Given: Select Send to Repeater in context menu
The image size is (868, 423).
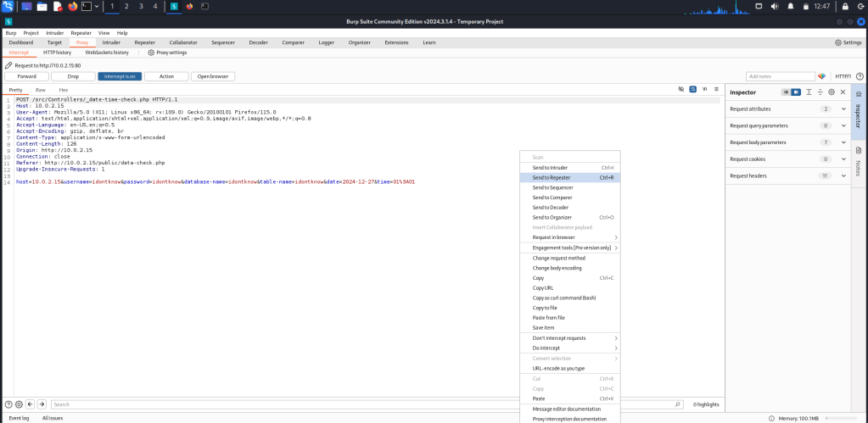Looking at the screenshot, I should point(552,178).
